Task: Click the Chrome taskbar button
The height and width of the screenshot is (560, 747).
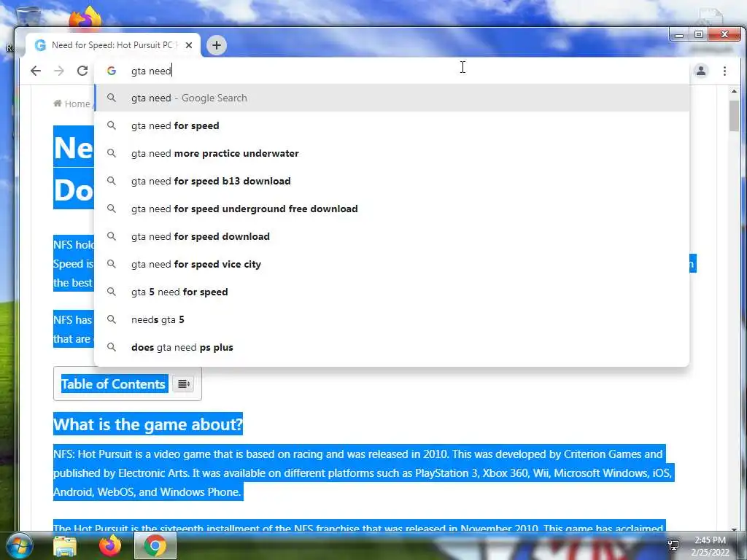Action: (155, 545)
